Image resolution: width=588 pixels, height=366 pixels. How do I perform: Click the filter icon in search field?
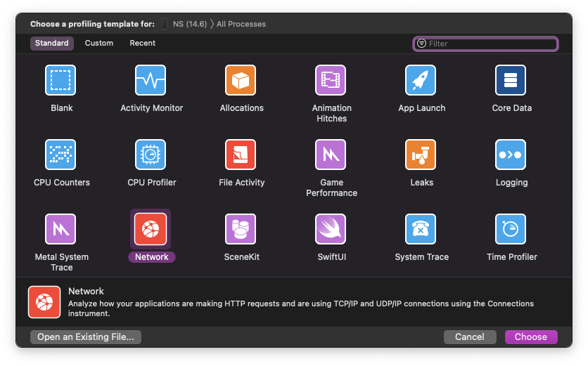tap(421, 44)
